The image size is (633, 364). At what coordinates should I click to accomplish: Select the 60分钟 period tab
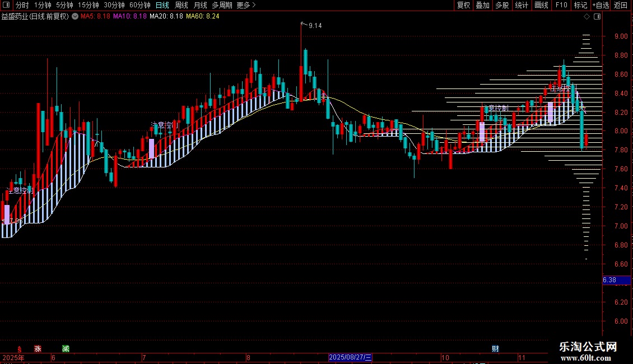[140, 5]
